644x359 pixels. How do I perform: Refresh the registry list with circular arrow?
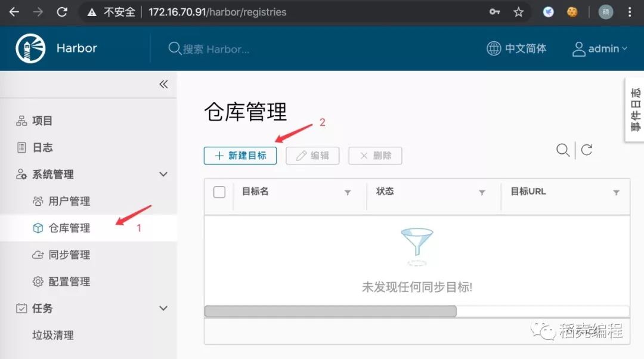pos(587,150)
